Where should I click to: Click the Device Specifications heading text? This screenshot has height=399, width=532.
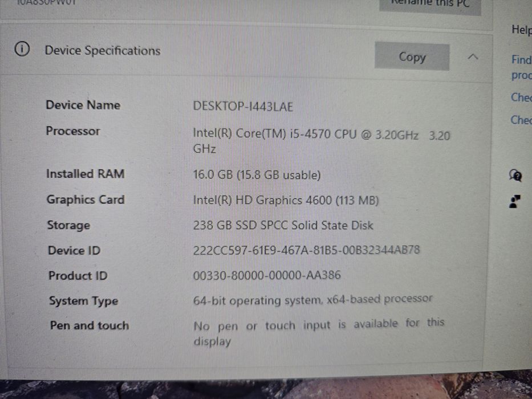point(103,51)
